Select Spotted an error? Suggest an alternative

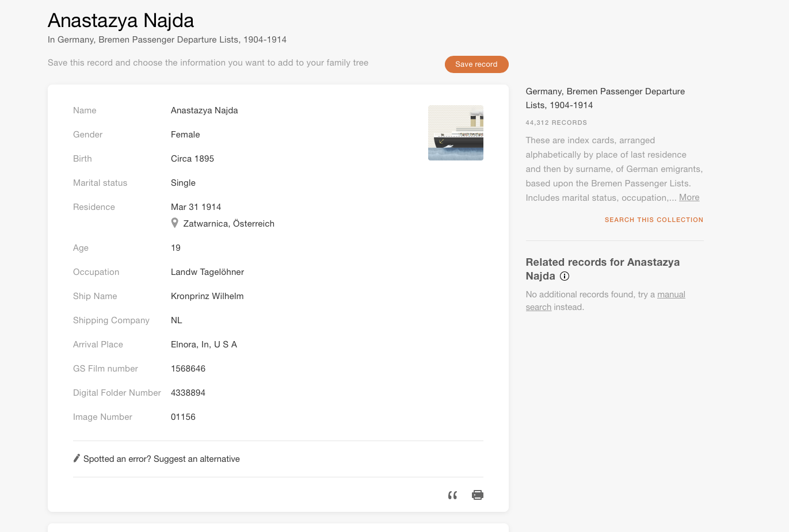coord(161,459)
